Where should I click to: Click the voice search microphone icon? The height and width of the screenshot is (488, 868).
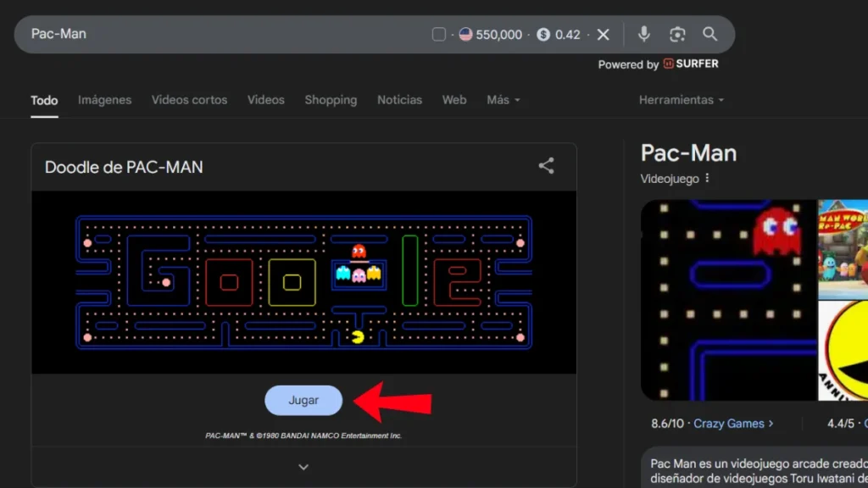[643, 34]
